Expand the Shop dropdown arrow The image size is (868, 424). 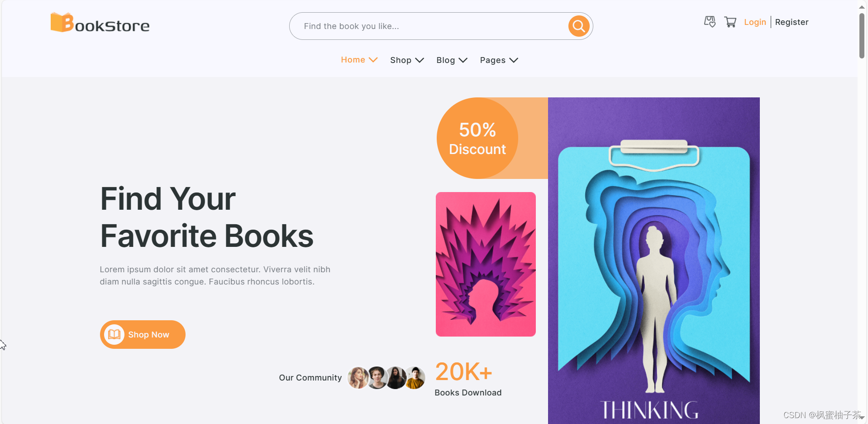420,60
